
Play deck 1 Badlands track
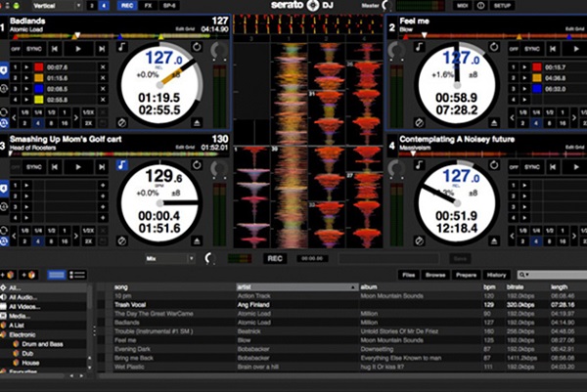[x=78, y=49]
